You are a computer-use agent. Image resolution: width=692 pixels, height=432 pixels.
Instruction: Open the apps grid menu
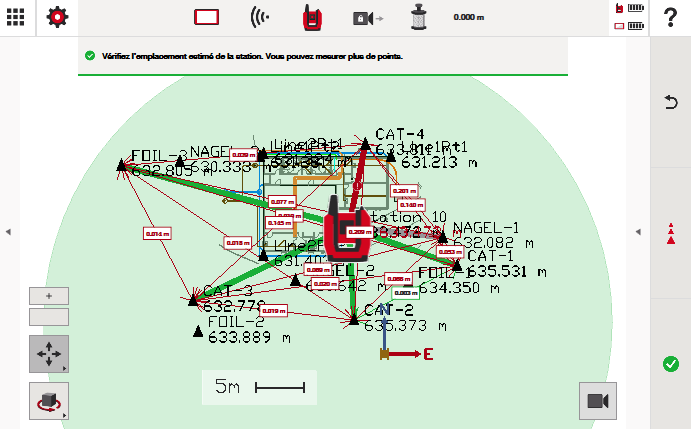17,17
